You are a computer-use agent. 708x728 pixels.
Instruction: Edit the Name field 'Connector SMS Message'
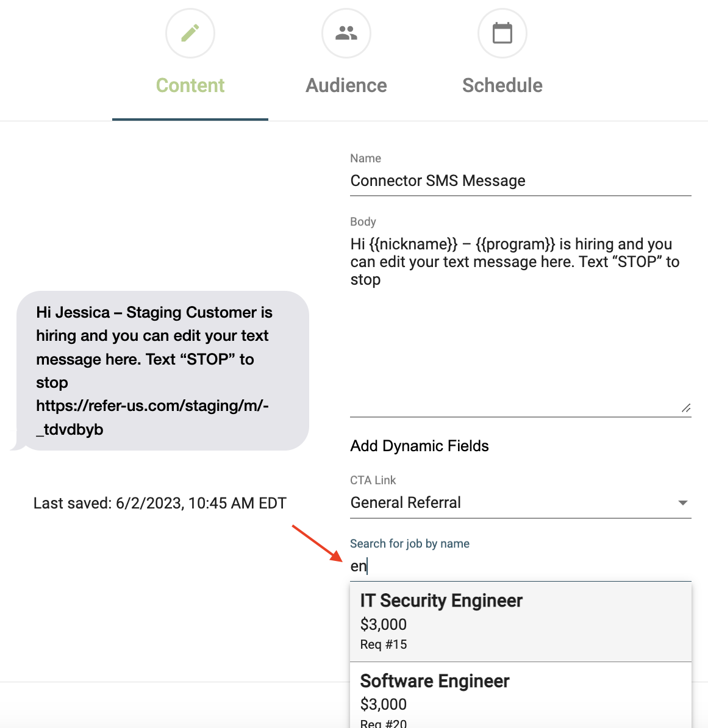click(x=520, y=180)
